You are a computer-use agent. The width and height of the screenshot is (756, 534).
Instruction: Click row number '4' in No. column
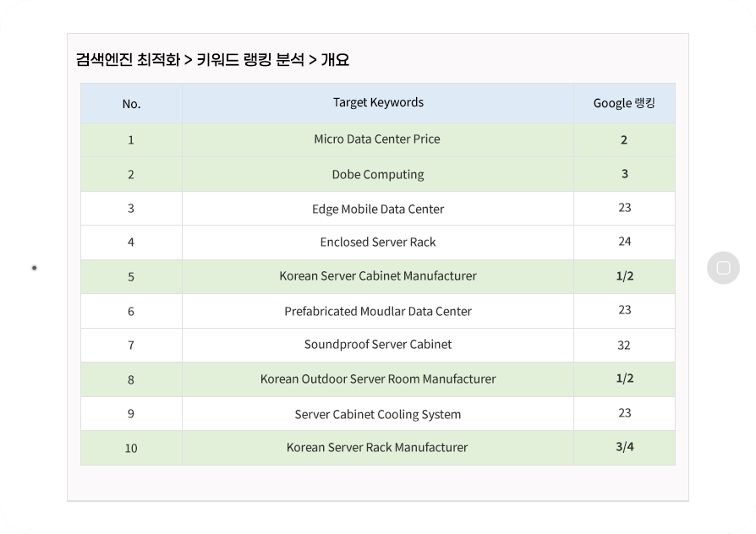click(x=131, y=242)
